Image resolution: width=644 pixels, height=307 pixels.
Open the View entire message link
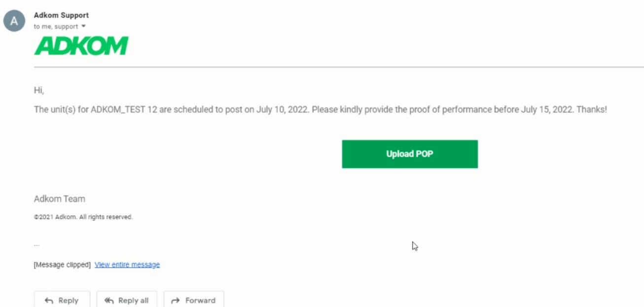tap(127, 265)
